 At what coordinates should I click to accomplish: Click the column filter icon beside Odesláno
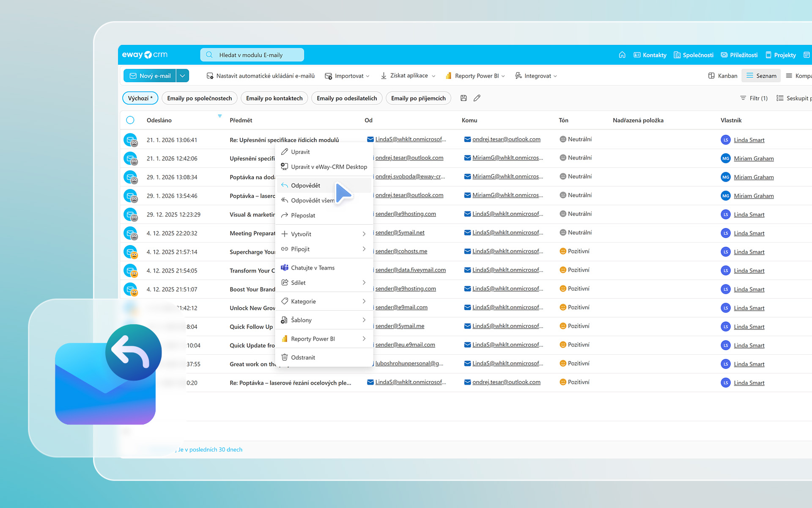[x=219, y=116]
